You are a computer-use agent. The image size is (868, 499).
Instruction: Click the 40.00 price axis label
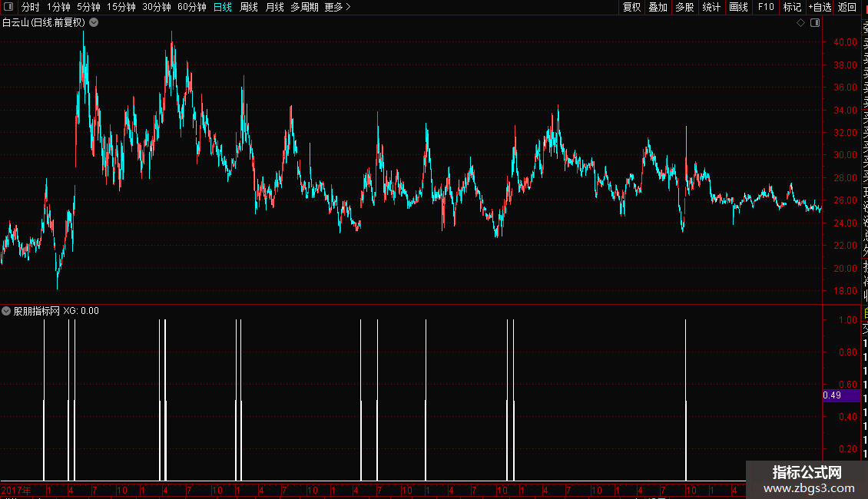click(845, 42)
